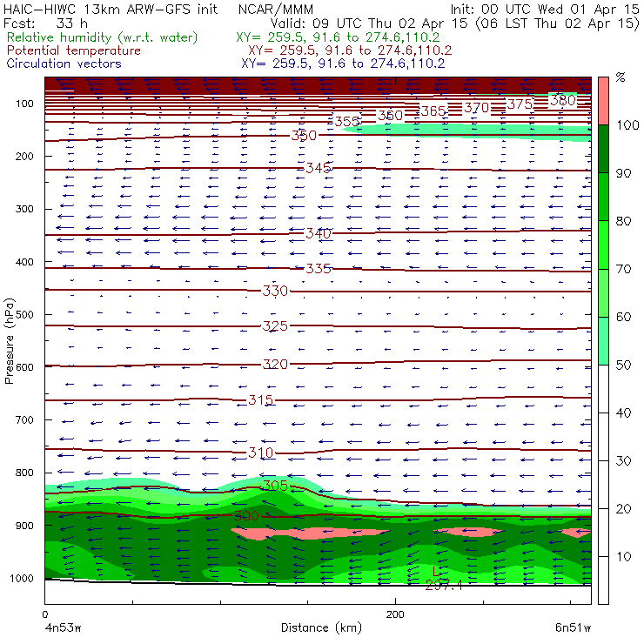
Task: Click the '315' contour label
Action: tap(261, 399)
